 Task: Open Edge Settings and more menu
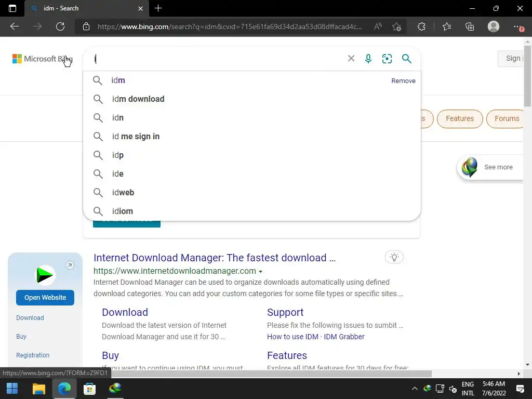[x=518, y=26]
